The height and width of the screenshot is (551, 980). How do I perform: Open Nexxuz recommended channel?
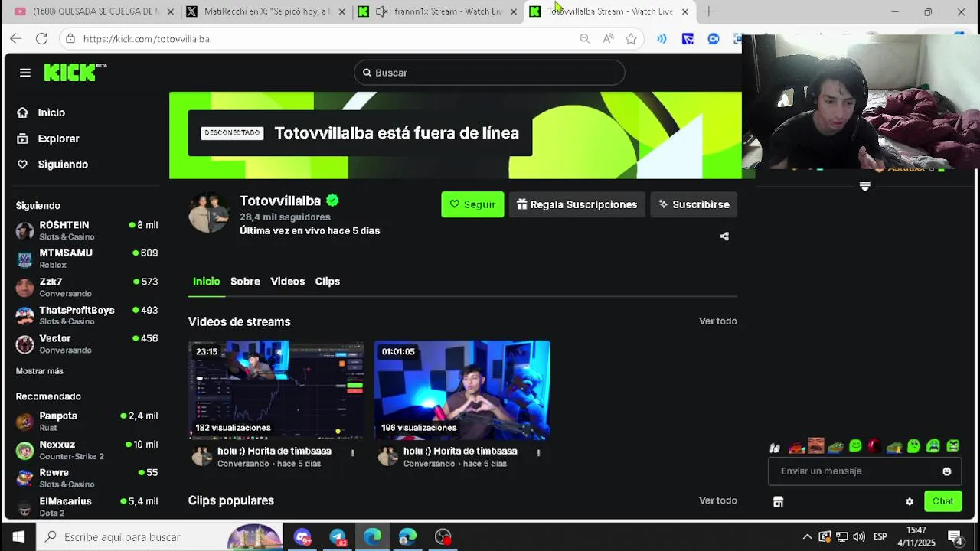click(x=87, y=450)
